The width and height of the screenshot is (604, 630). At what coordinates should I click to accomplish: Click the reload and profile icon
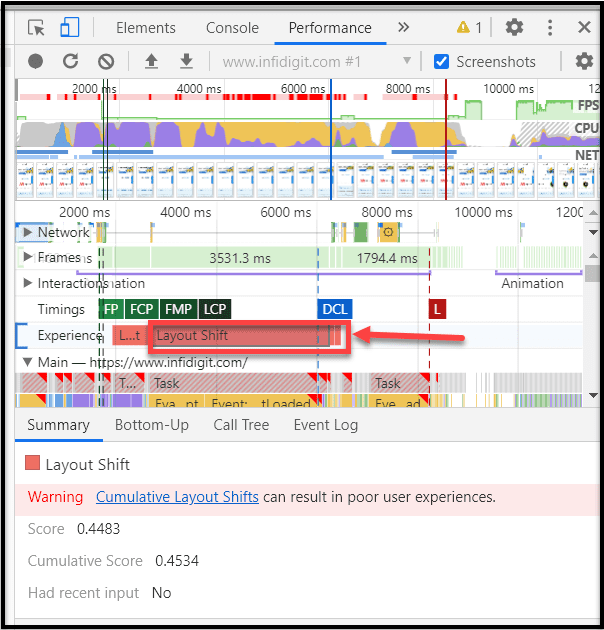tap(70, 61)
